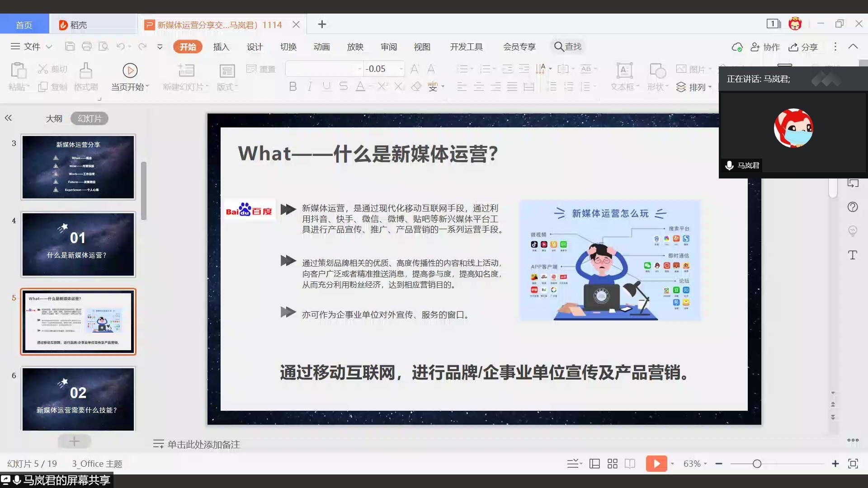Click fit slide to window icon
Viewport: 868px width, 488px height.
coord(853,464)
